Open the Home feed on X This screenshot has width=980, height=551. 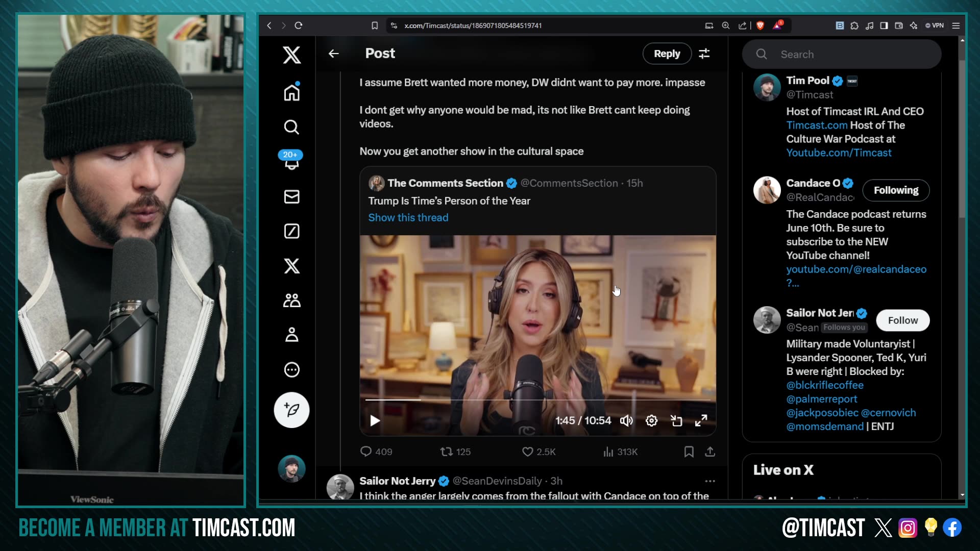pyautogui.click(x=291, y=92)
